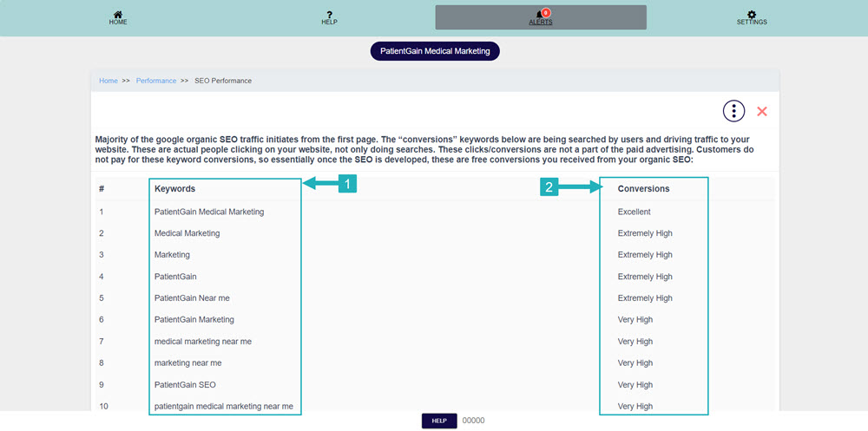Open the Settings gear icon
The height and width of the screenshot is (431, 868).
752,15
